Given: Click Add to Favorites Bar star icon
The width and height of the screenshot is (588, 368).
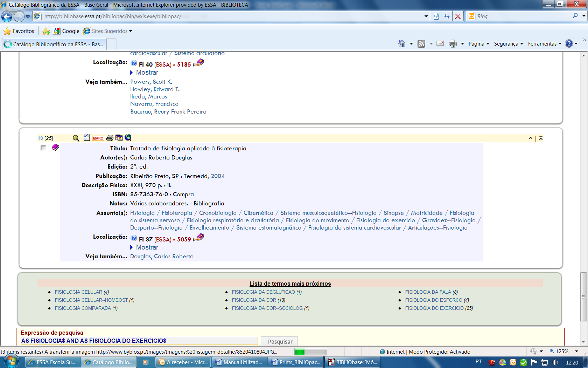Looking at the screenshot, I should pyautogui.click(x=45, y=31).
